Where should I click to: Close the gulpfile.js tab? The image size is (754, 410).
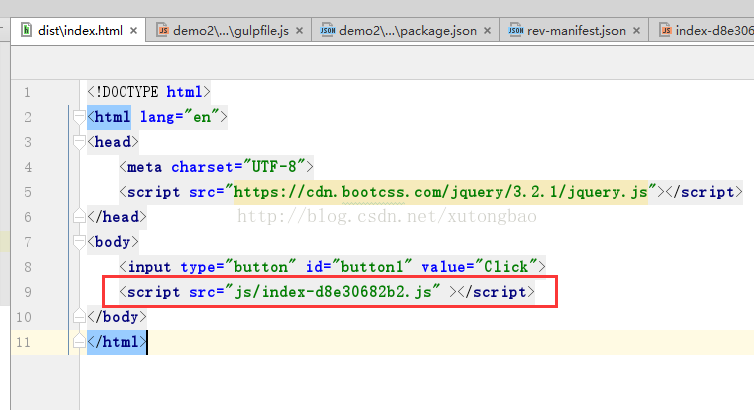point(300,31)
